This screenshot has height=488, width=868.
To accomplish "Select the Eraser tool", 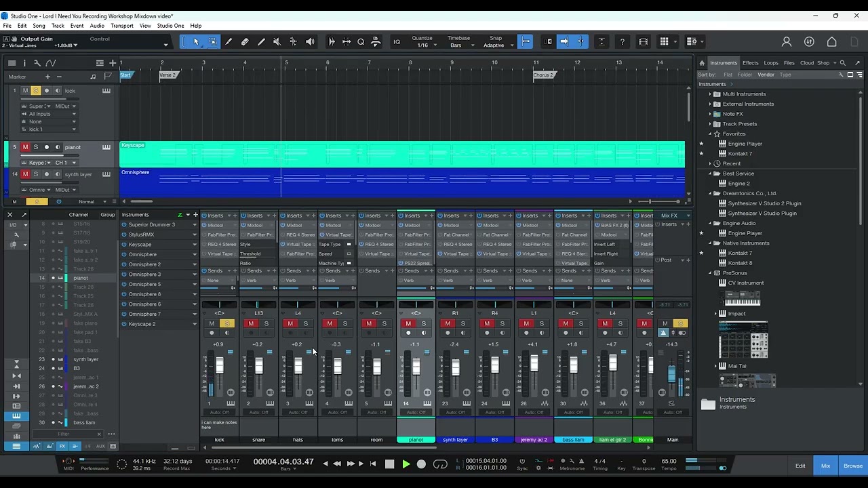I will [x=245, y=42].
